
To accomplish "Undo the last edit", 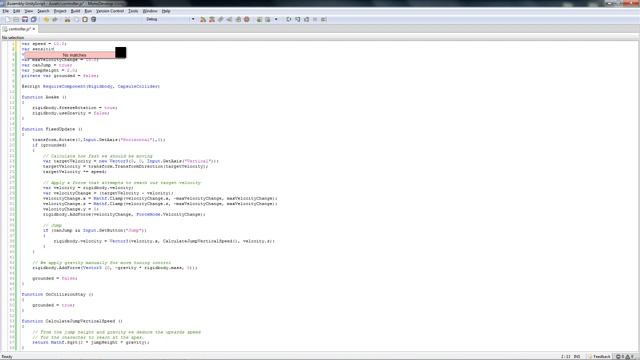I will [46, 20].
